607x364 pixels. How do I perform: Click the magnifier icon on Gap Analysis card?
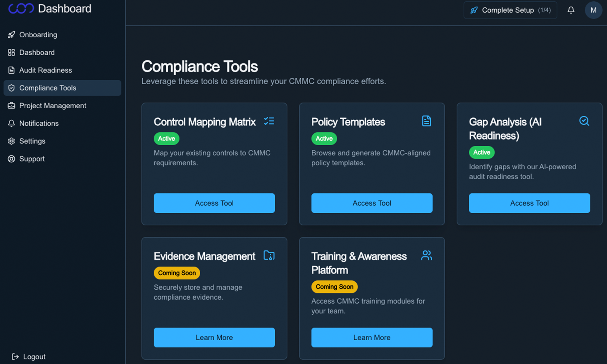click(584, 121)
